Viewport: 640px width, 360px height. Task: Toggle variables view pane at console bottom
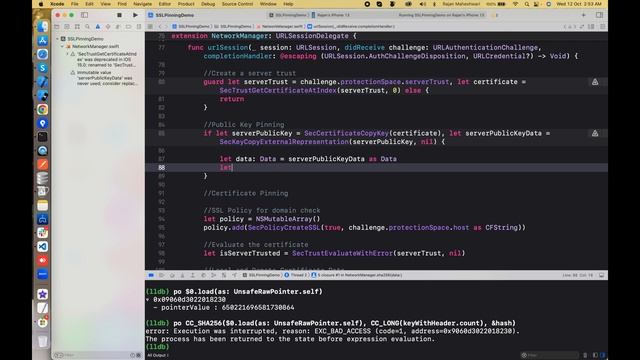595,355
